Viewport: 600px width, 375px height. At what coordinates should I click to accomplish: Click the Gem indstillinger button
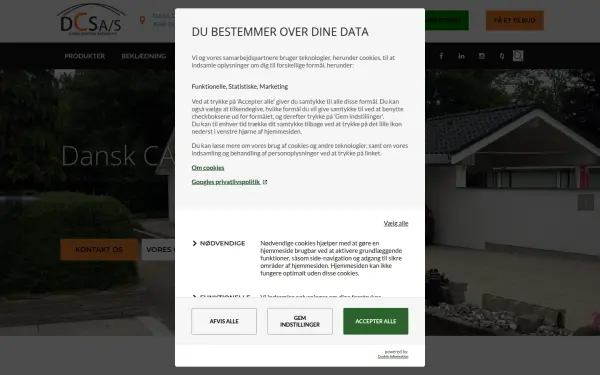(x=300, y=321)
